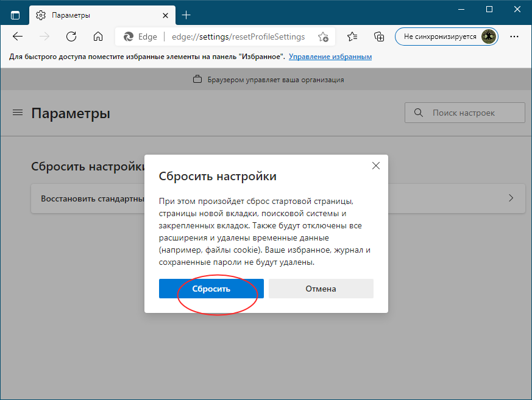Reload the page with Refresh icon

click(x=71, y=37)
